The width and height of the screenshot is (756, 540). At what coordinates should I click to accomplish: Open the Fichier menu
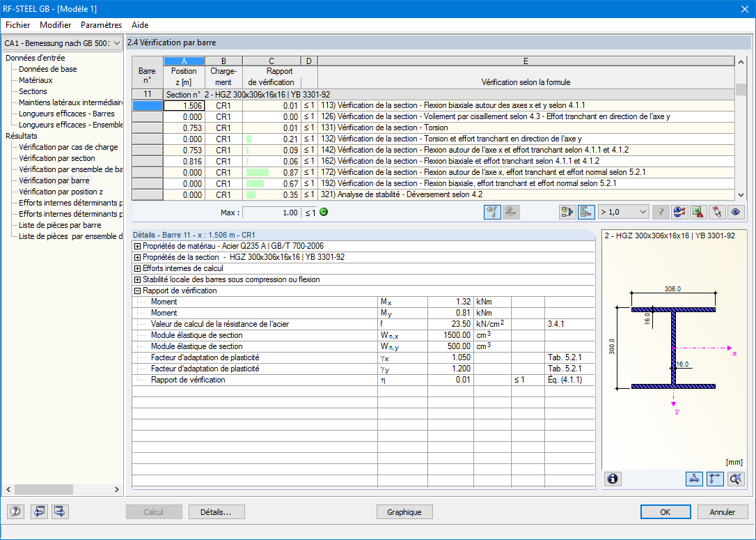click(18, 25)
